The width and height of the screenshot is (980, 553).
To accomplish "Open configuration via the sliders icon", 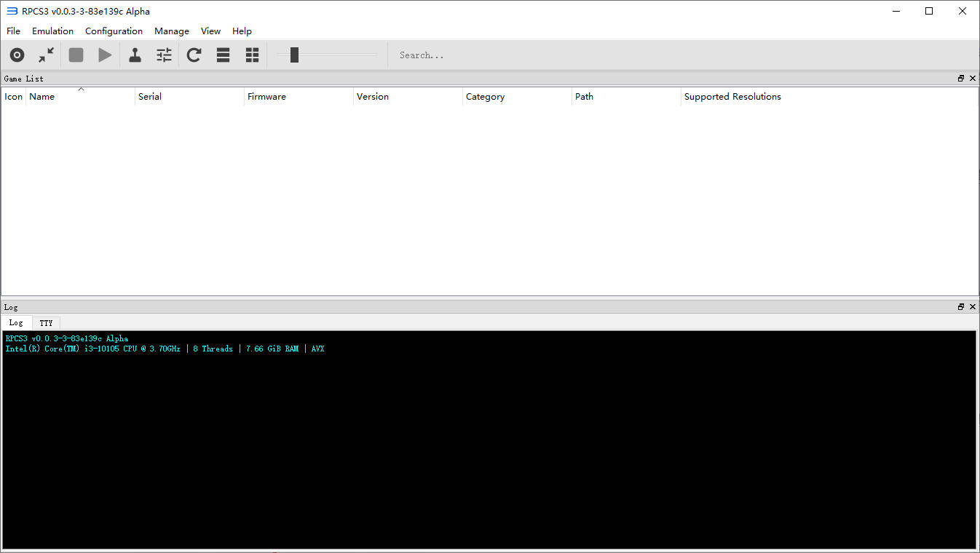I will pos(165,55).
